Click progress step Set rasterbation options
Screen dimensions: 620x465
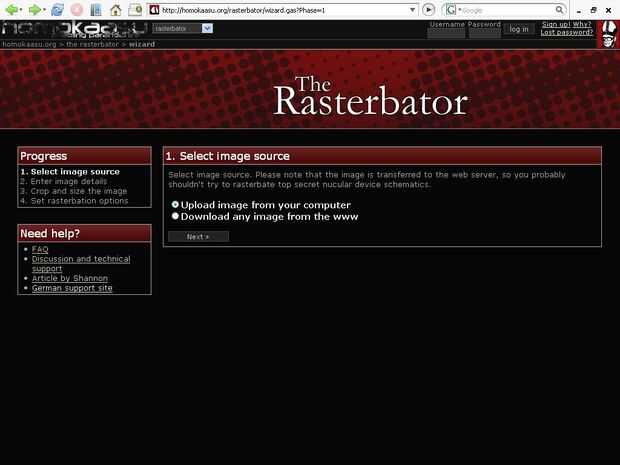click(x=74, y=201)
